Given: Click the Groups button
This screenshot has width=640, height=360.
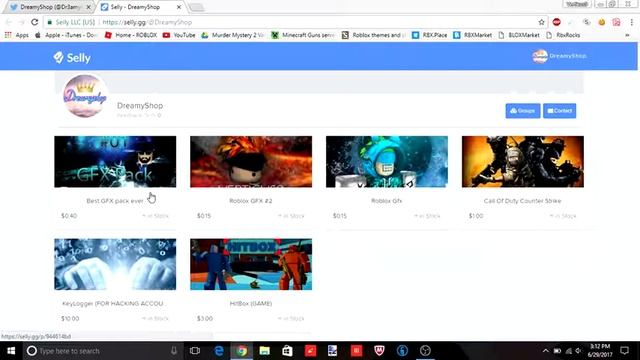Looking at the screenshot, I should (x=522, y=111).
